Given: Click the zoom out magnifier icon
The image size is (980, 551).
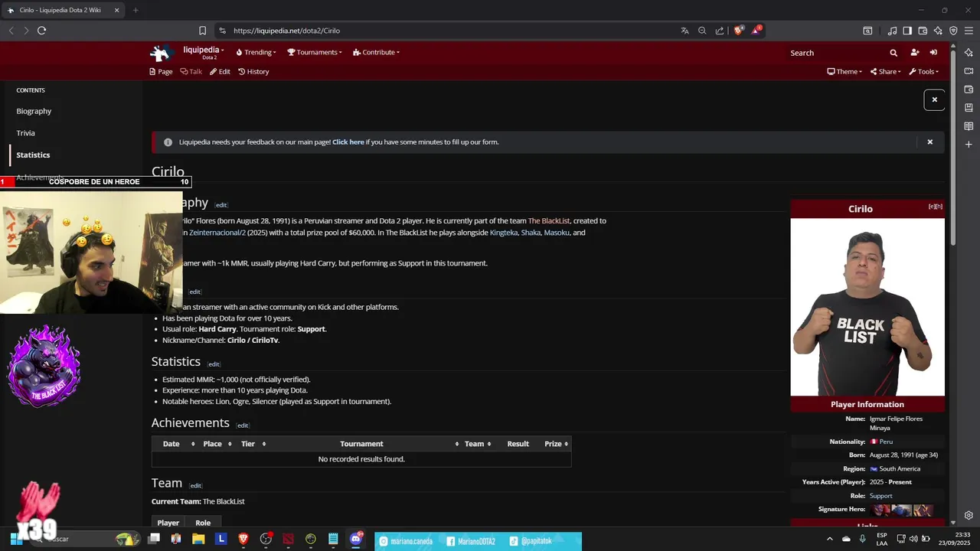Looking at the screenshot, I should click(702, 31).
